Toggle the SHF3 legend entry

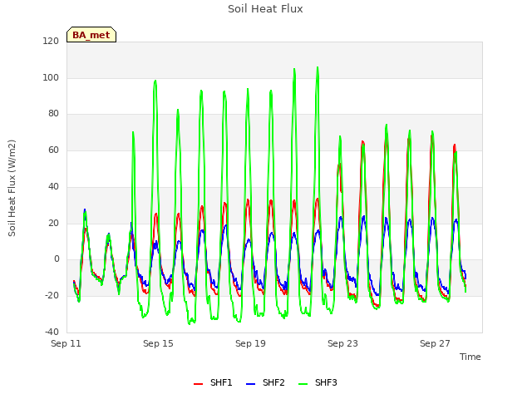coord(318,382)
